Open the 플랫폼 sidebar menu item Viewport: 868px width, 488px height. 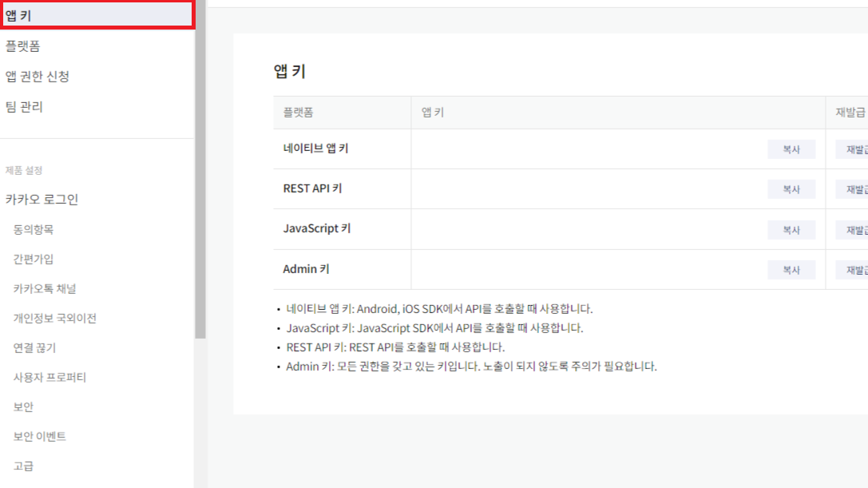(x=22, y=46)
